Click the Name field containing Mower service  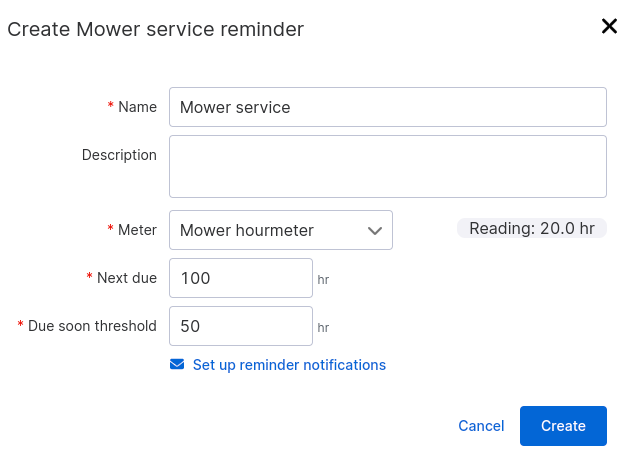[x=388, y=107]
